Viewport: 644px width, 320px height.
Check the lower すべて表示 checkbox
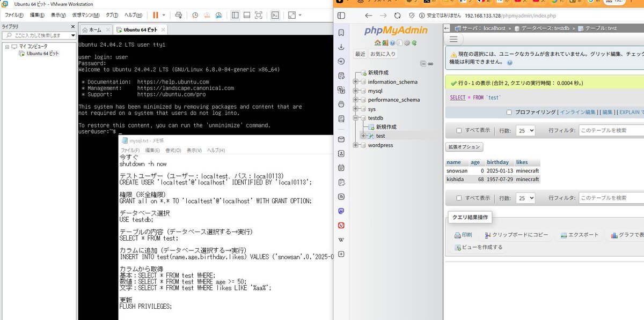coord(459,198)
